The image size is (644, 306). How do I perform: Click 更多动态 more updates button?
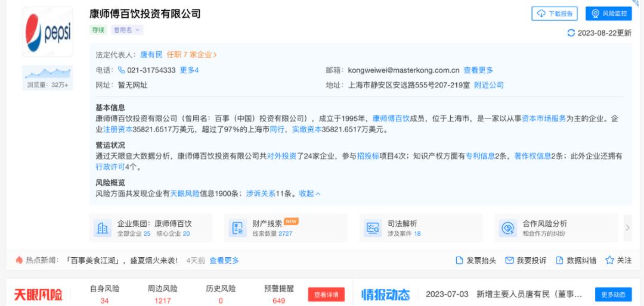[614, 295]
